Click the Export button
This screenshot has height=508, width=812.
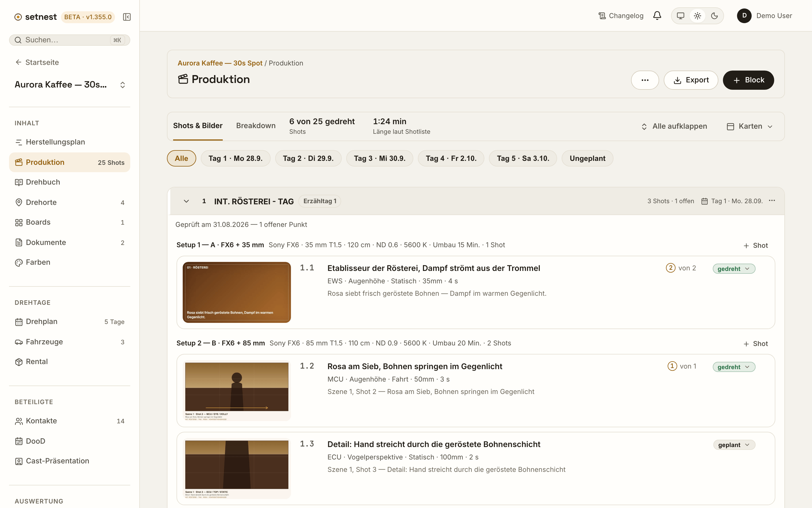tap(690, 80)
